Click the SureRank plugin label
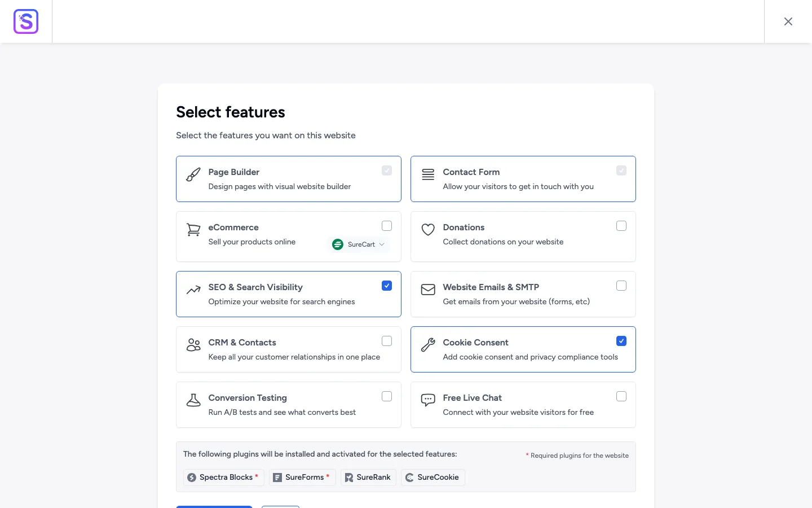This screenshot has width=812, height=508. 373,478
